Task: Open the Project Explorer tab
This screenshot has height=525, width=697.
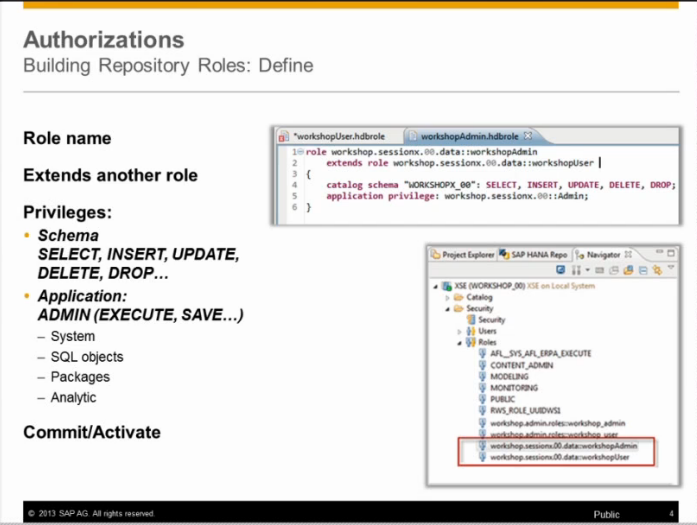Action: click(x=463, y=255)
